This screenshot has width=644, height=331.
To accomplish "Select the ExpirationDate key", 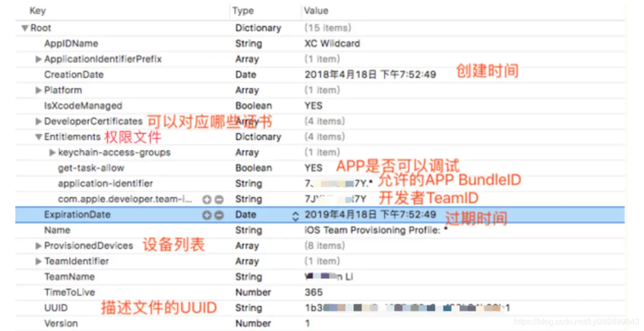I will (77, 215).
